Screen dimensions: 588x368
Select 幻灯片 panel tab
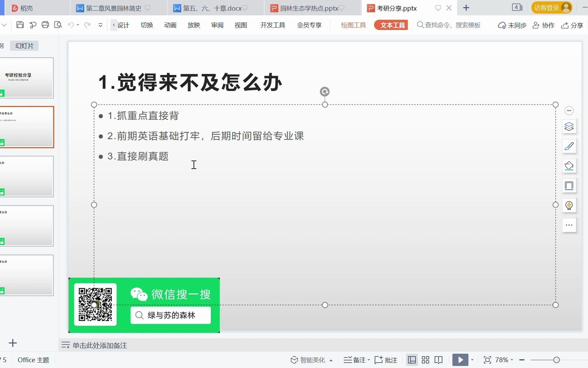pyautogui.click(x=24, y=46)
